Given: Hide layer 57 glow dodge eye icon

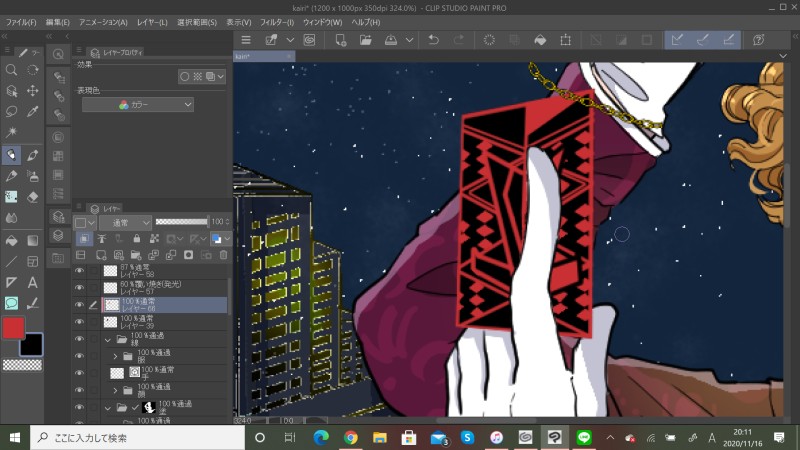Looking at the screenshot, I should tap(79, 288).
